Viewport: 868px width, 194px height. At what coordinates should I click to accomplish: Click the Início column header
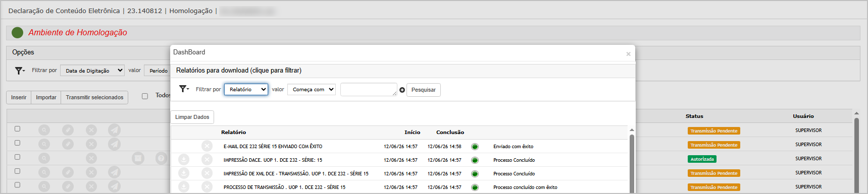click(412, 132)
